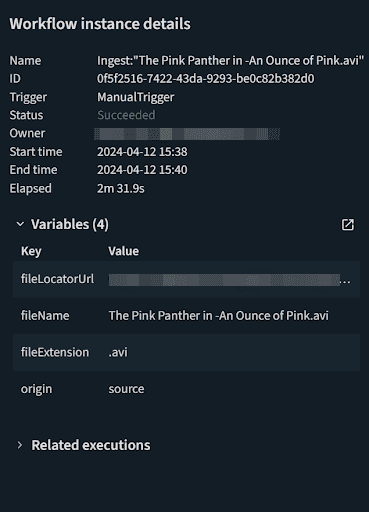
Task: Click the Workflow instance details title
Action: (x=100, y=24)
